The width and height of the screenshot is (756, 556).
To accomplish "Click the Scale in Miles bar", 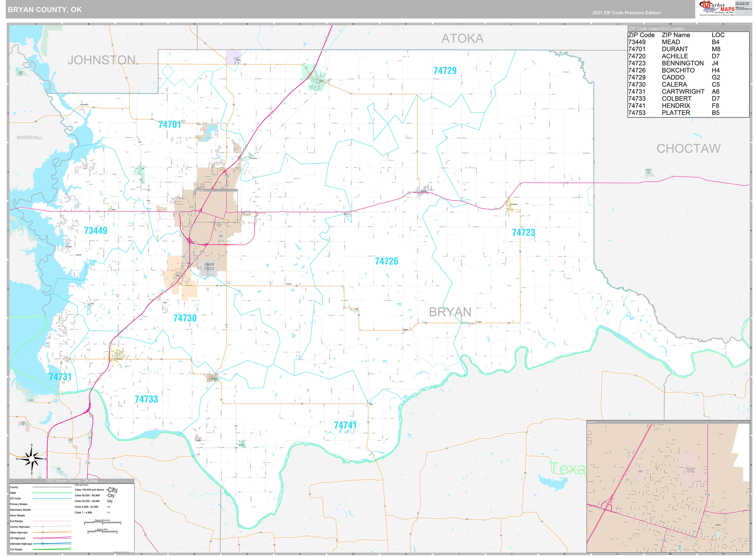I will [x=103, y=531].
